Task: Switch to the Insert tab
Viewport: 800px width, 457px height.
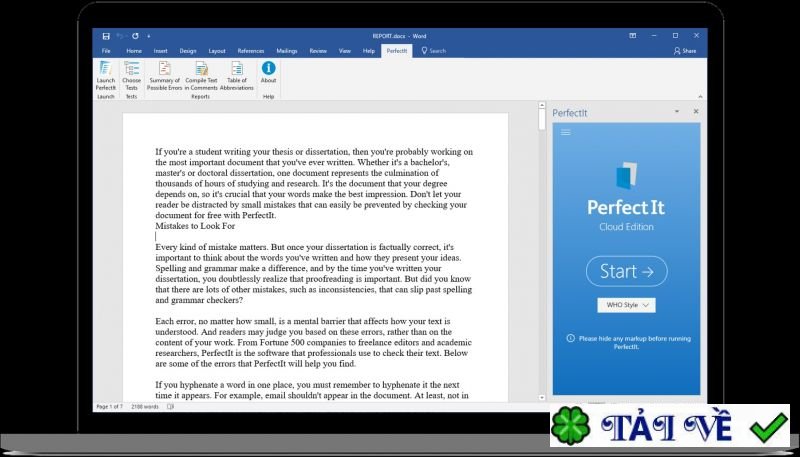Action: (160, 51)
